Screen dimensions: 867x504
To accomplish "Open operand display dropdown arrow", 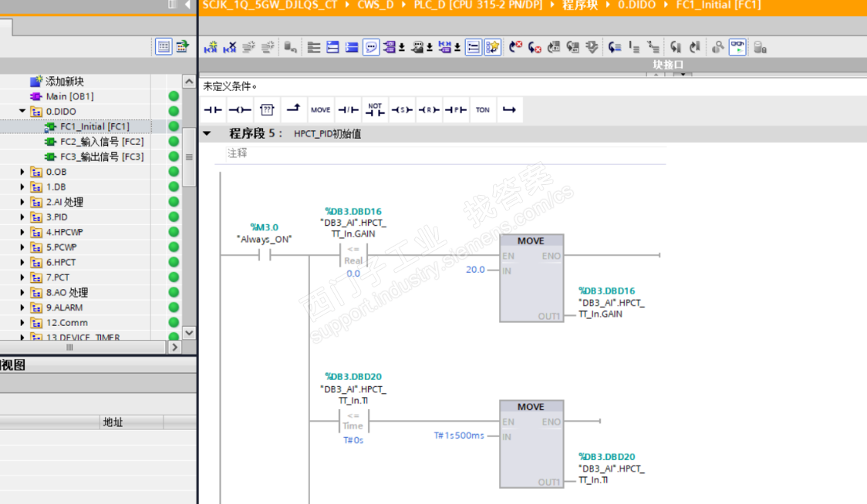I will (x=402, y=48).
